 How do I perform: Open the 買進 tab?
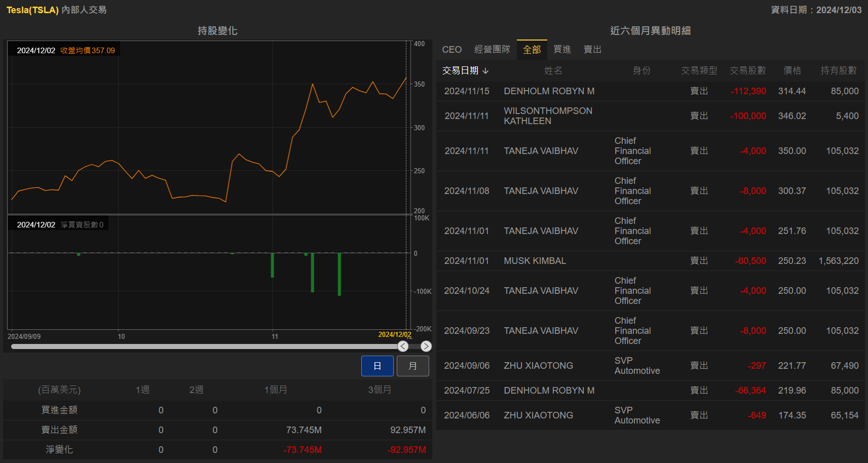562,50
